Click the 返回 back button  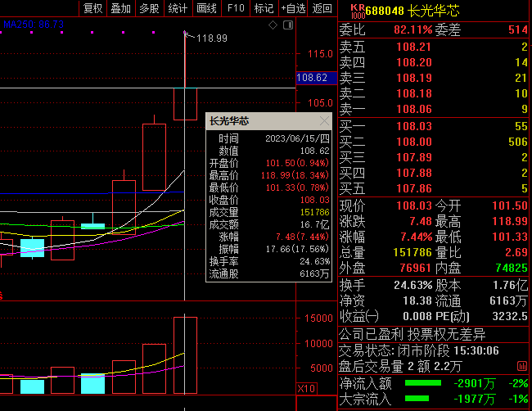[x=322, y=8]
